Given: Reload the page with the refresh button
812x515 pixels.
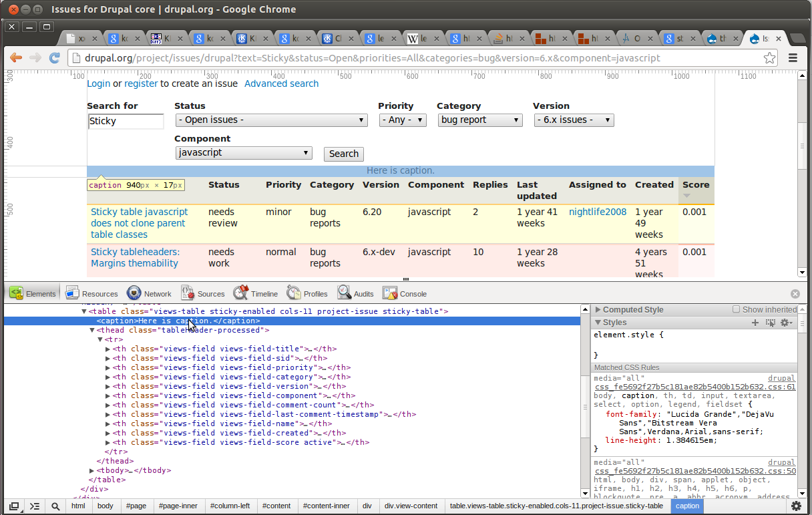Looking at the screenshot, I should point(55,58).
